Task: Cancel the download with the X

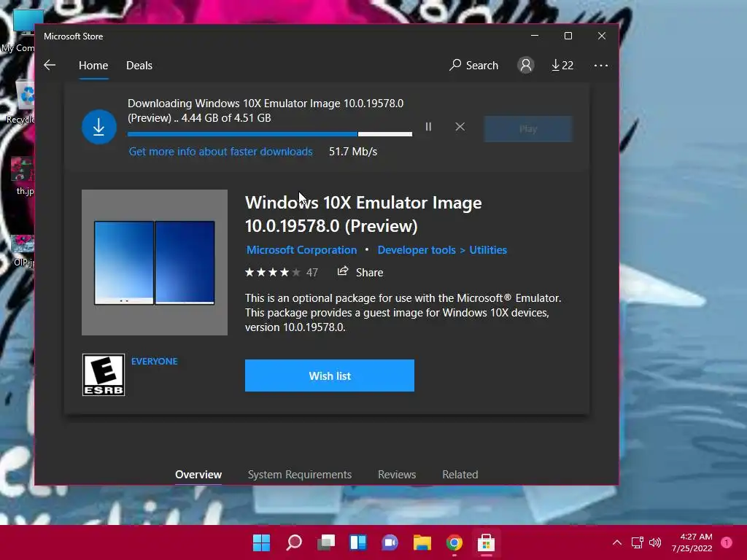Action: tap(460, 127)
